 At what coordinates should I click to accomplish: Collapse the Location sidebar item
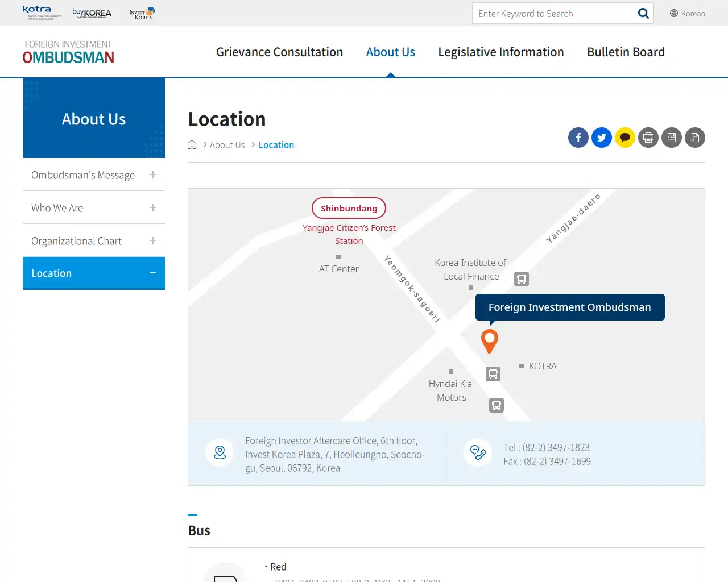(x=152, y=273)
